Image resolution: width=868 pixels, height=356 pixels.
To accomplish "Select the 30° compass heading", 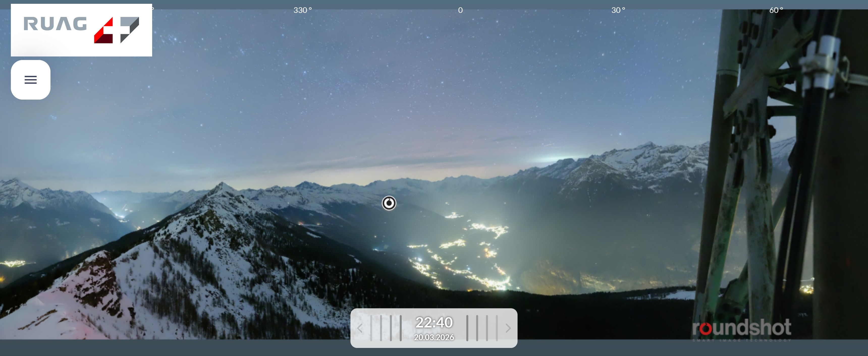I will 618,10.
